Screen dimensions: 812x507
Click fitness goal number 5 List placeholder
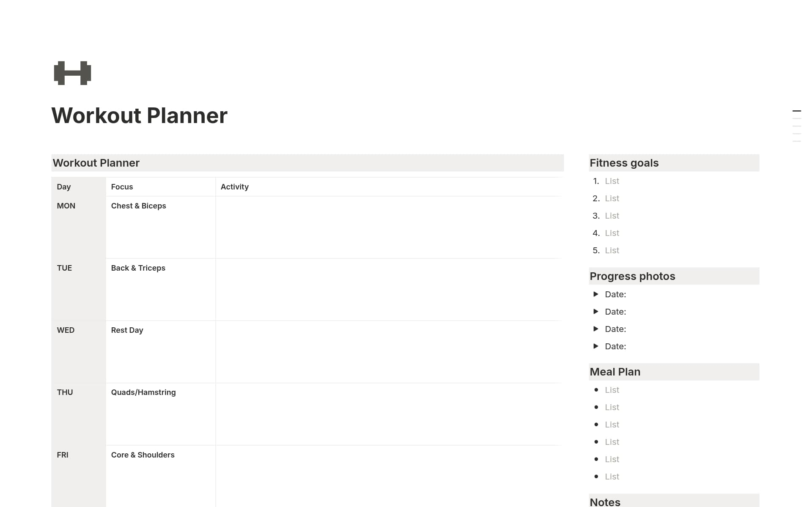612,250
